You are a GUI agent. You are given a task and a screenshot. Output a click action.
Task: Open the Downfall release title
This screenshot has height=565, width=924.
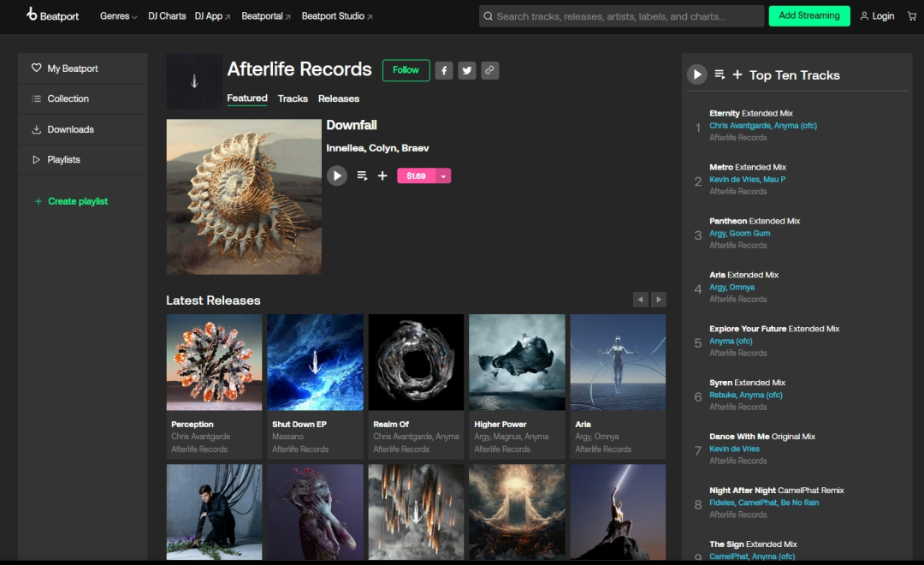[x=352, y=125]
